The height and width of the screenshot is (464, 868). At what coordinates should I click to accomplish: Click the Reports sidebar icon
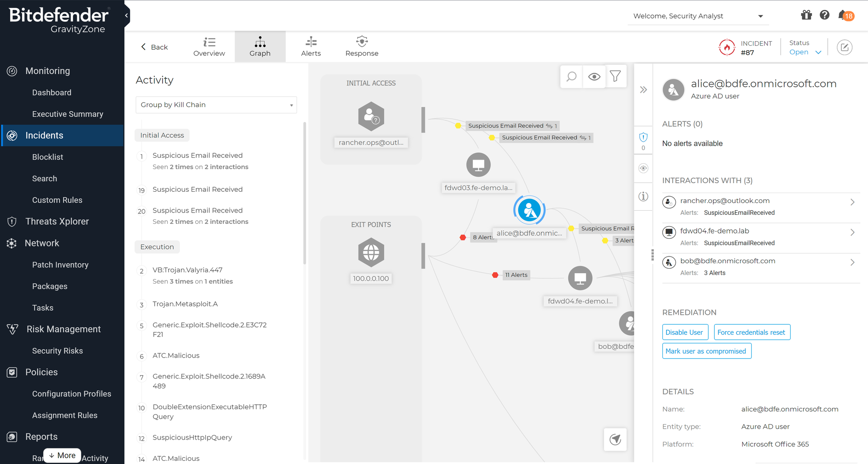(x=12, y=437)
